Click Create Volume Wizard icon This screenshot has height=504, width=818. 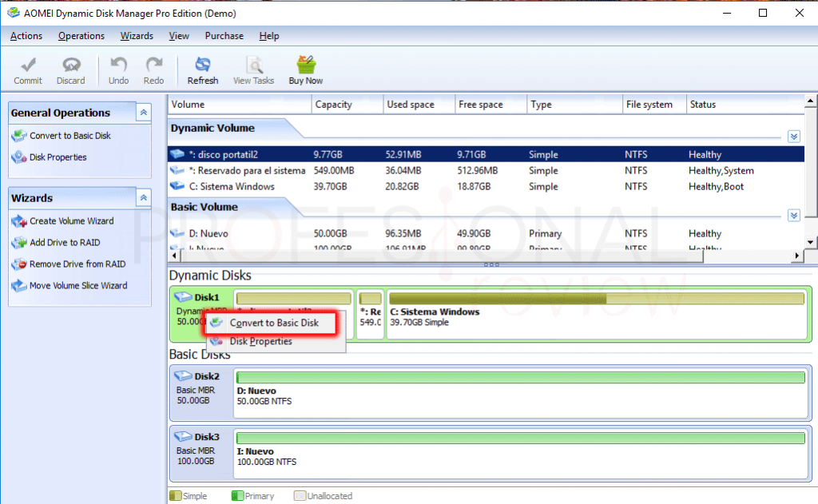(19, 221)
